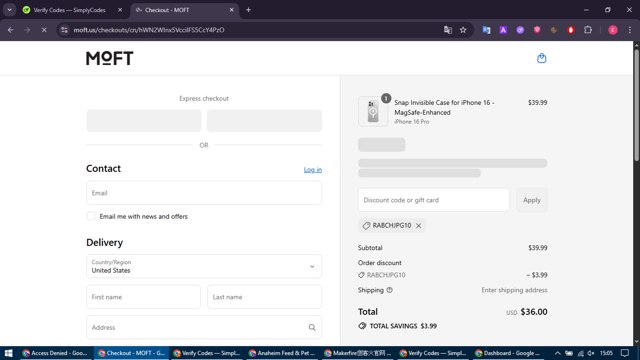This screenshot has width=640, height=360.
Task: Click the red extension icon in the toolbar
Action: tap(571, 30)
